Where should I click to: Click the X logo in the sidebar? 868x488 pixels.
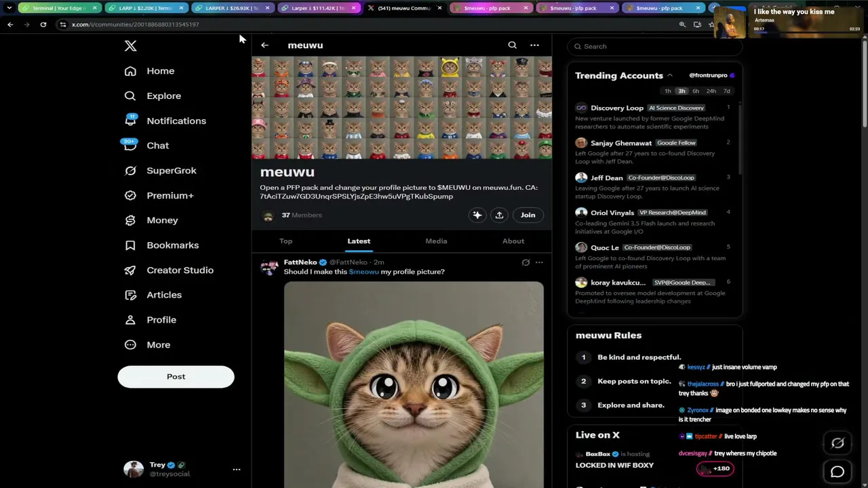click(x=131, y=46)
